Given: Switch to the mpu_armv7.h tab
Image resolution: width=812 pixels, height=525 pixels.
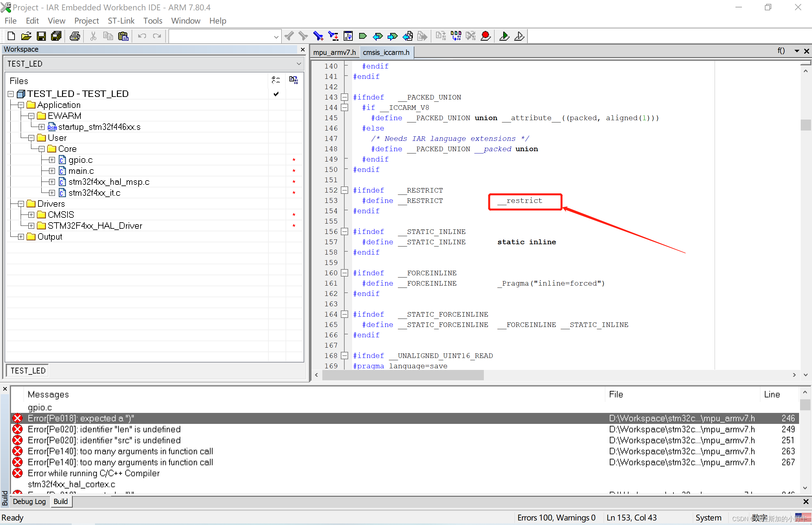Looking at the screenshot, I should tap(334, 52).
